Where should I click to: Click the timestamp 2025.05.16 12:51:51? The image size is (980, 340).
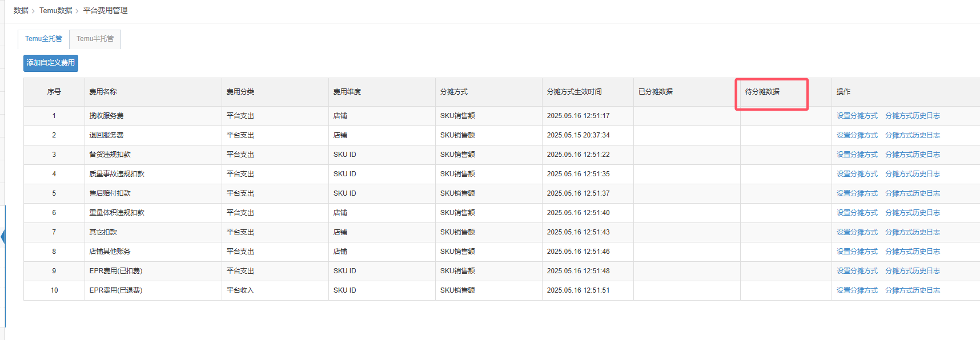pos(578,290)
